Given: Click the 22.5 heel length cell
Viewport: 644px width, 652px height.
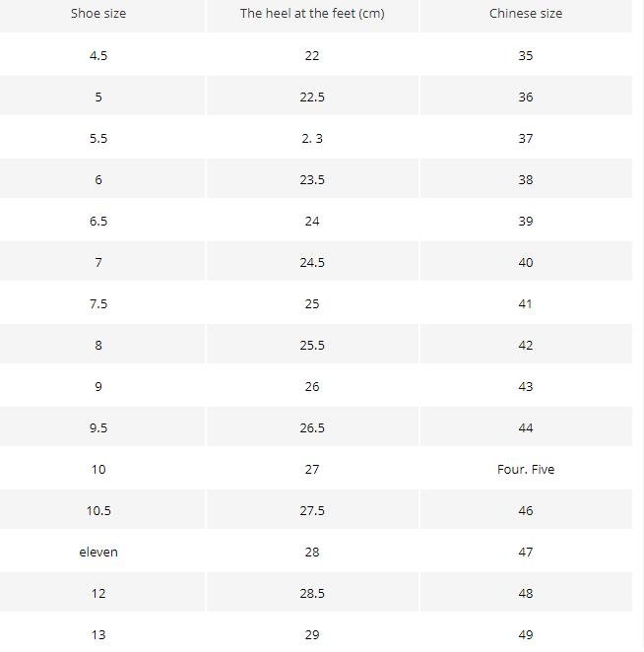Looking at the screenshot, I should pos(312,98).
